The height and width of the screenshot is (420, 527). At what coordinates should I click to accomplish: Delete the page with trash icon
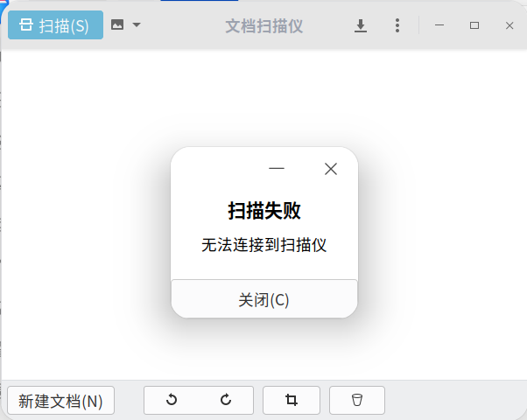click(357, 400)
